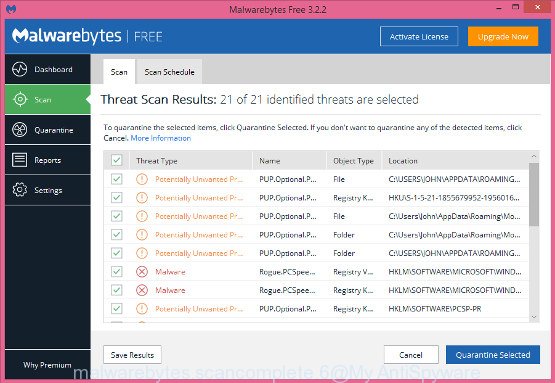Click warning icon beside HKU\S-1-5-21 registry row
The image size is (555, 383).
tap(142, 198)
